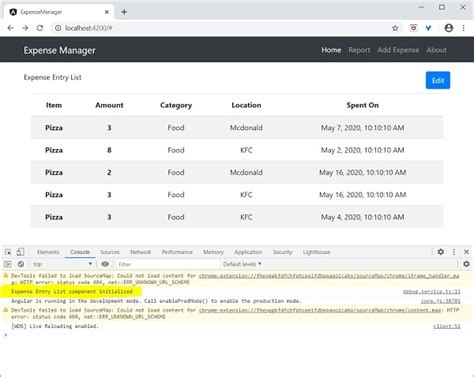
Task: Click the blue Edit button
Action: (438, 80)
